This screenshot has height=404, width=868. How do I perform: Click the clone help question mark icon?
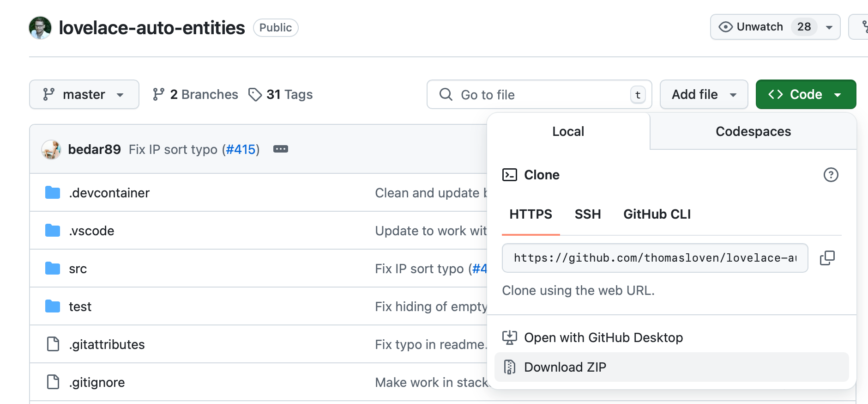tap(831, 175)
